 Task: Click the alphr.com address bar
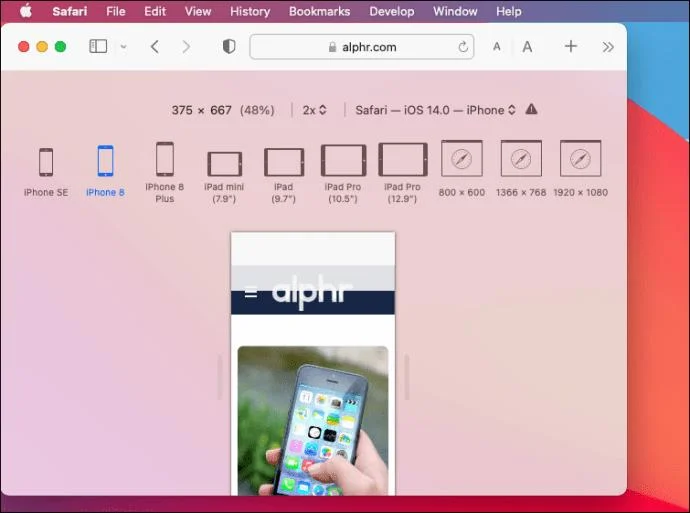point(362,47)
